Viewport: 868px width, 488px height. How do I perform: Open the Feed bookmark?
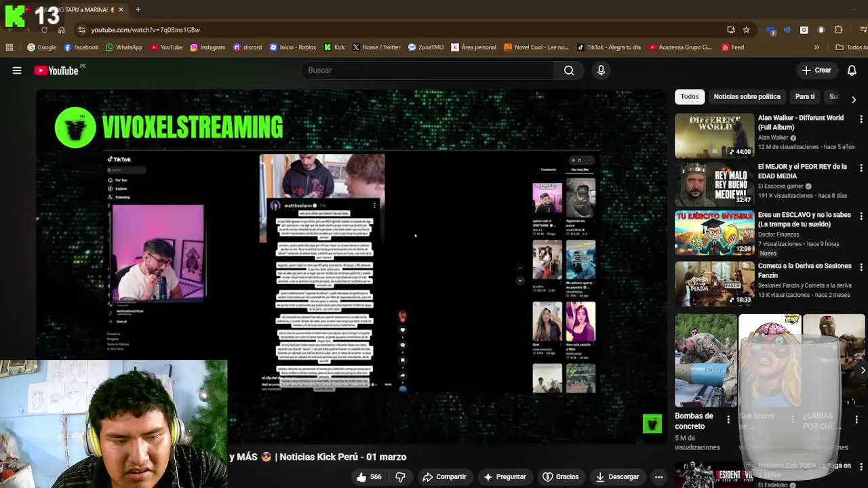click(x=732, y=47)
